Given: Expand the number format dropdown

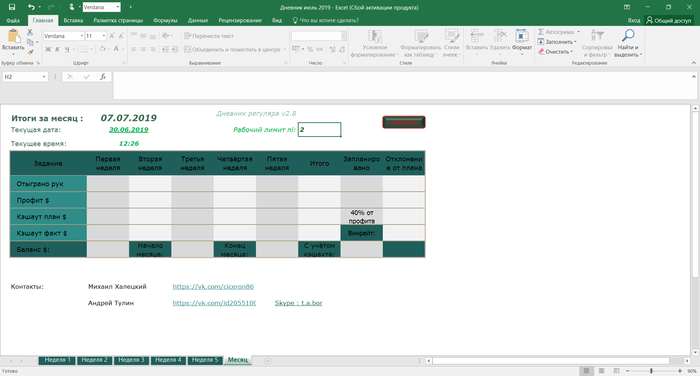Looking at the screenshot, I should point(344,36).
